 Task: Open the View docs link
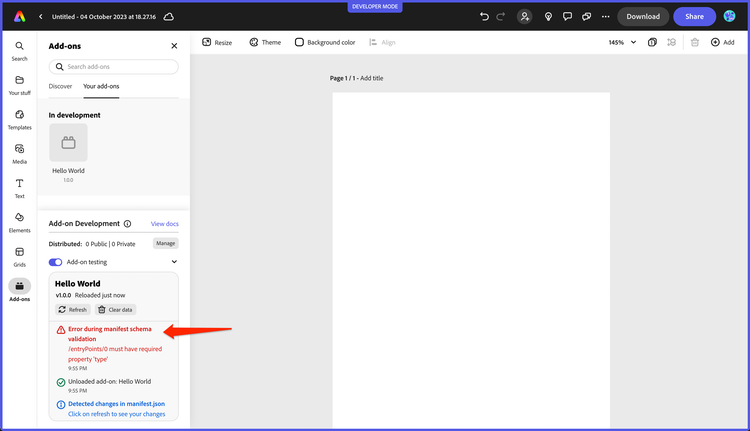(164, 224)
